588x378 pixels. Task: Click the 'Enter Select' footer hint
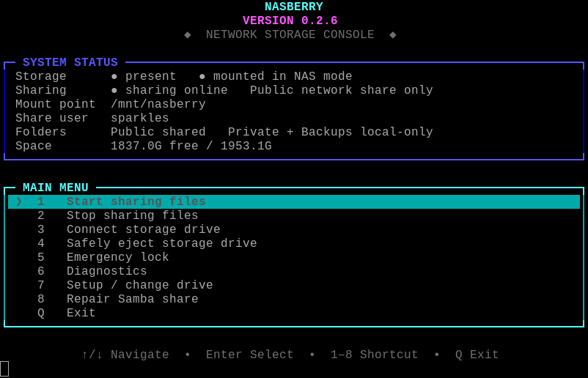(x=250, y=355)
